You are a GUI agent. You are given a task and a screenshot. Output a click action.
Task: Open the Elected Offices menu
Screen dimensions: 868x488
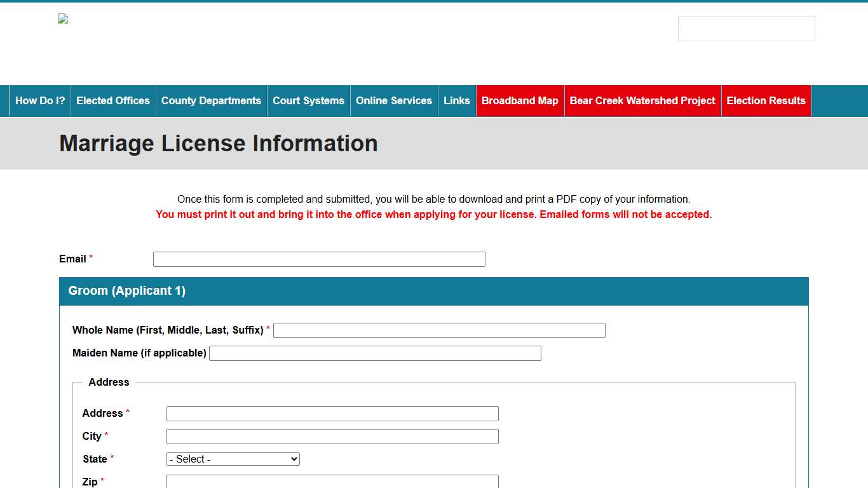pos(113,100)
